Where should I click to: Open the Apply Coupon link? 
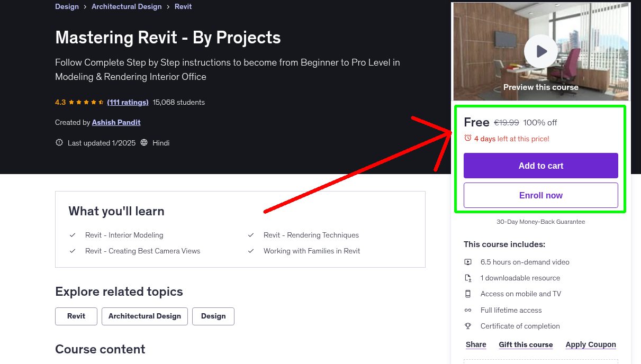click(590, 344)
